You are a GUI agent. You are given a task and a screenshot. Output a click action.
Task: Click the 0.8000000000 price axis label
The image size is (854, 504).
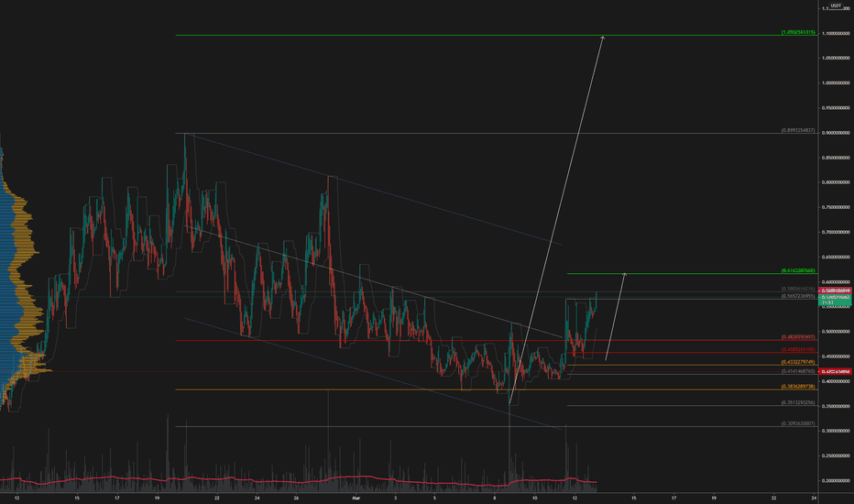coord(836,182)
